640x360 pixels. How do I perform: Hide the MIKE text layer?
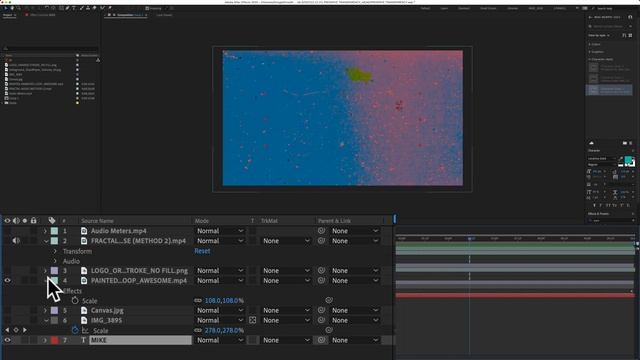click(x=7, y=340)
